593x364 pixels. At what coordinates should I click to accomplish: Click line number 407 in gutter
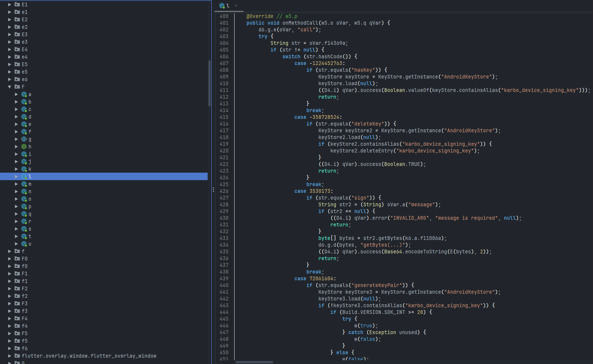(224, 63)
